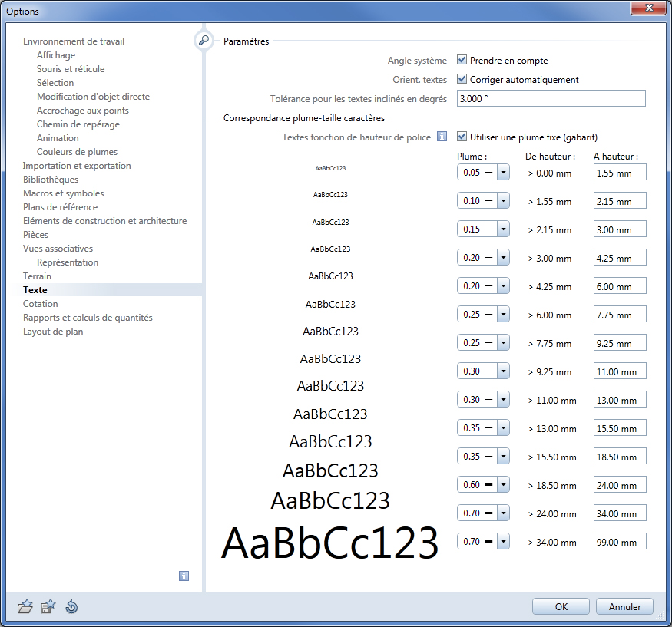672x627 pixels.
Task: Select Souris et réticule
Action: (x=71, y=68)
